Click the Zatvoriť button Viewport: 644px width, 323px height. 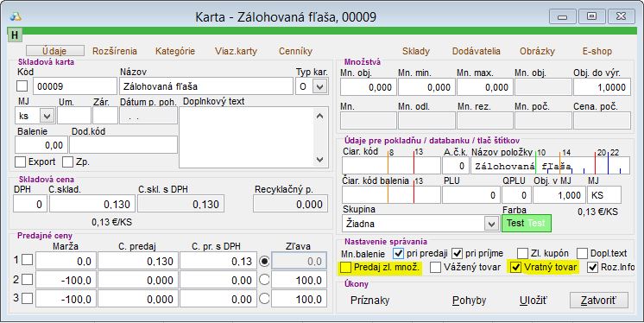point(599,301)
